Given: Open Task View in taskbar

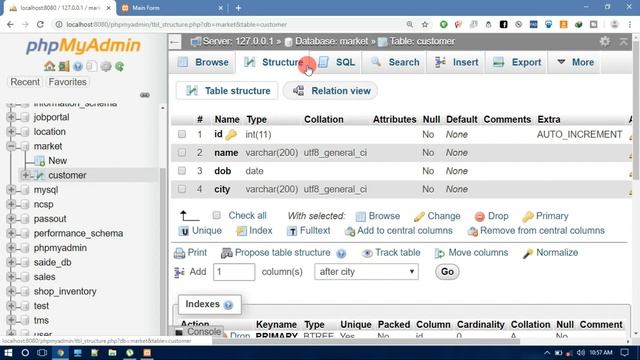Looking at the screenshot, I should (x=42, y=353).
